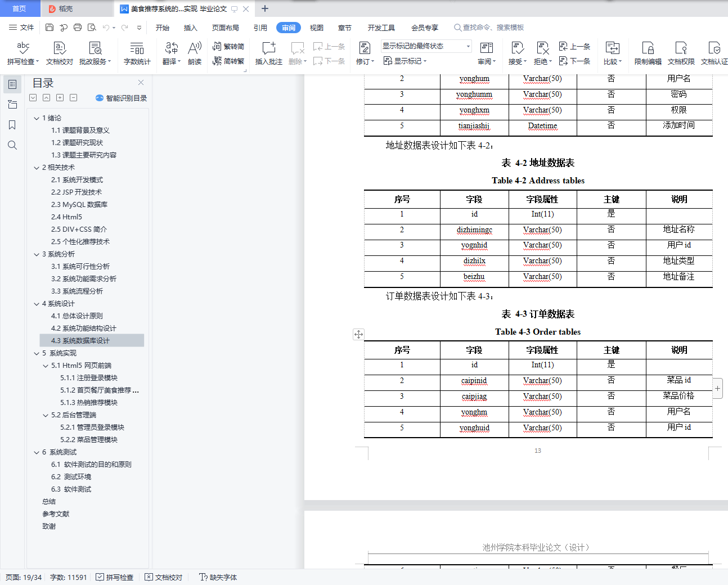
Task: Open the 开发工具 ribbon tab
Action: click(x=381, y=28)
